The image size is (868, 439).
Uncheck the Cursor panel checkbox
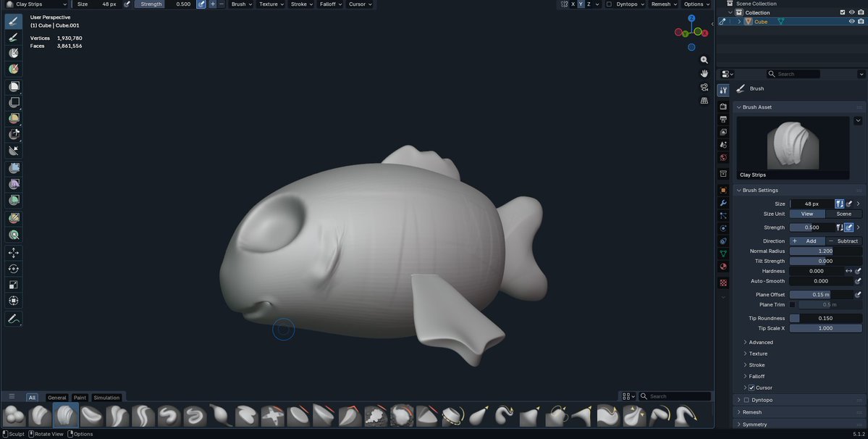[751, 388]
